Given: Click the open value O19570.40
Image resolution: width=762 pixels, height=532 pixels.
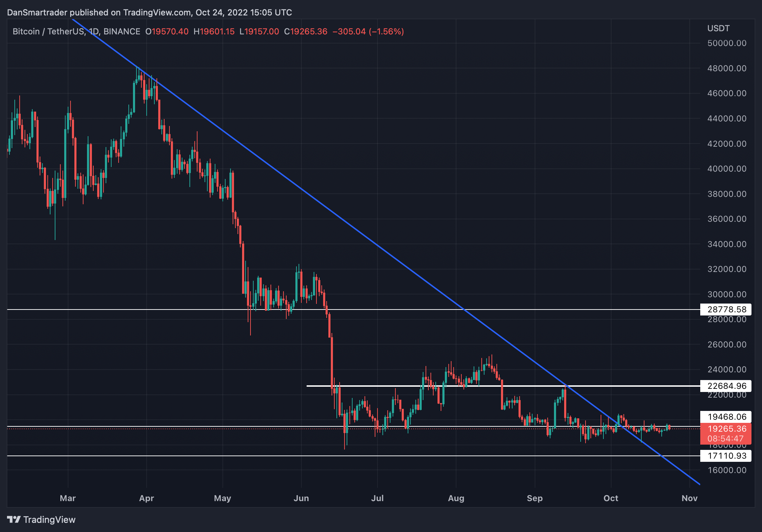Looking at the screenshot, I should (167, 32).
